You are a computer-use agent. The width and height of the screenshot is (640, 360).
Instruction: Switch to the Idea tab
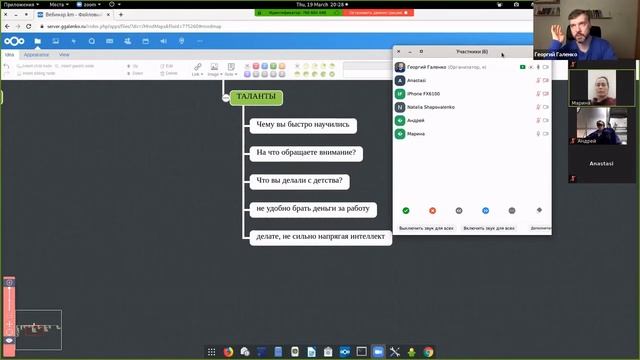9,55
